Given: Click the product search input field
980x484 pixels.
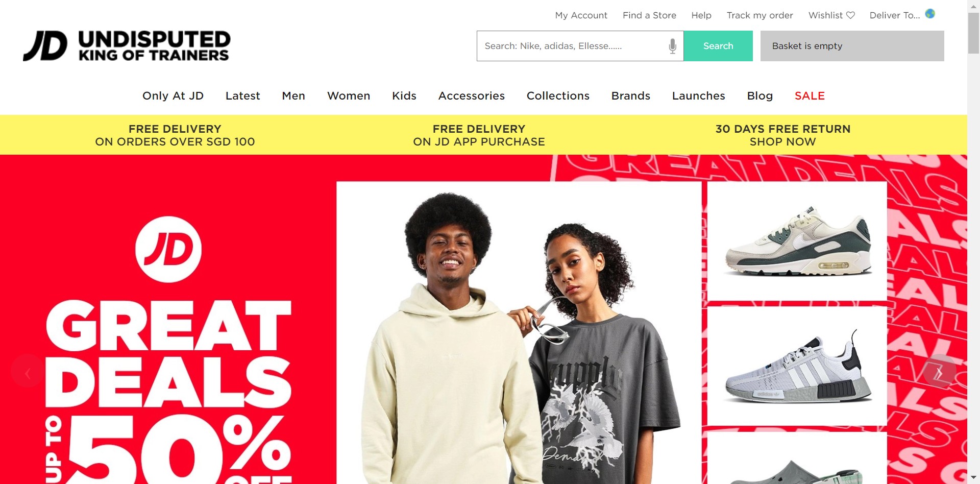Looking at the screenshot, I should point(572,46).
